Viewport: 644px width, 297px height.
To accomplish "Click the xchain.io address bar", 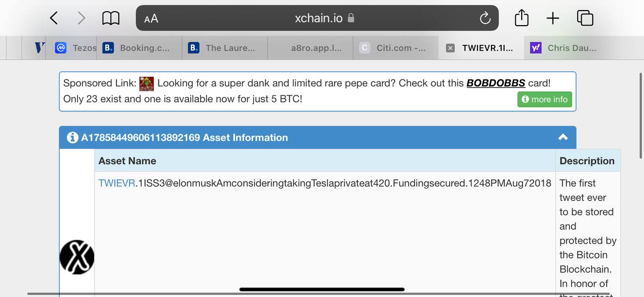I will pyautogui.click(x=317, y=18).
